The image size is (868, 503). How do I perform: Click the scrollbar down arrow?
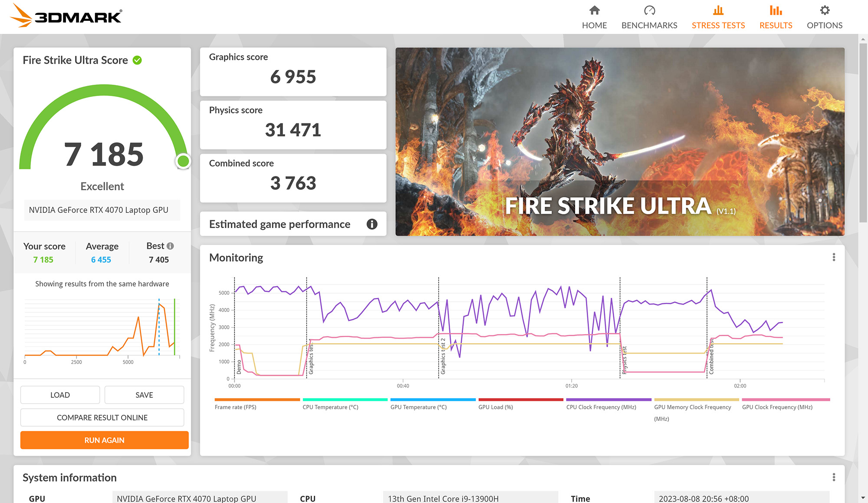(863, 498)
